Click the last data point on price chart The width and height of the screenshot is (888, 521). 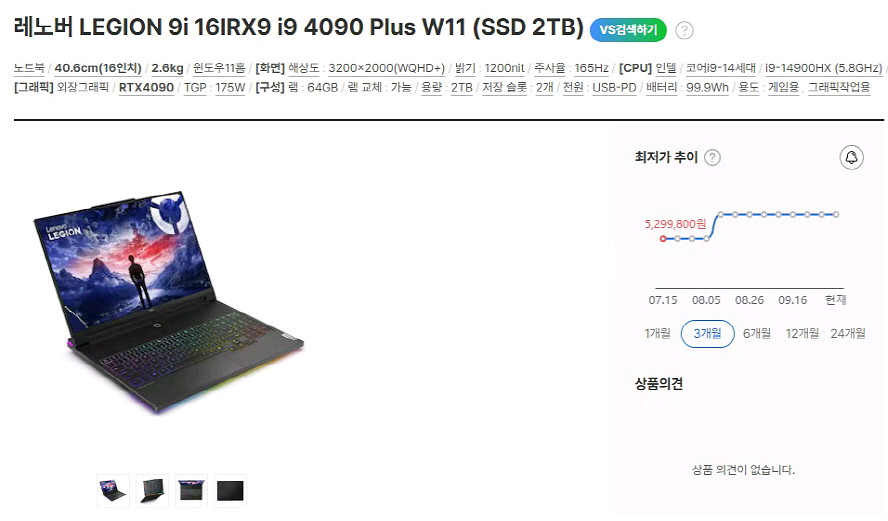(836, 214)
